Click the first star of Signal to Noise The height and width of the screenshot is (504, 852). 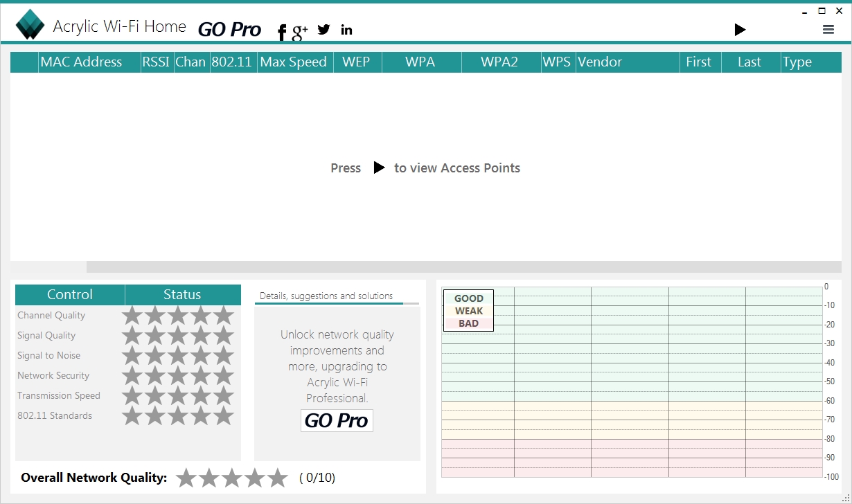pyautogui.click(x=132, y=356)
